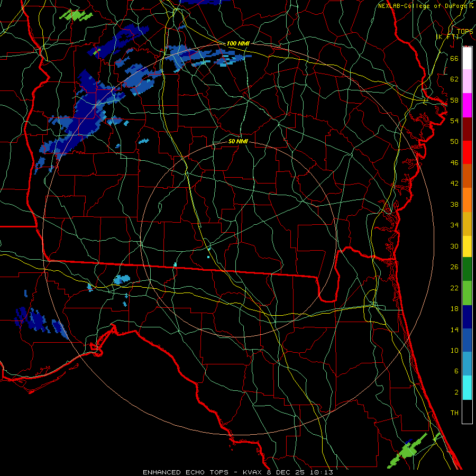Pick the gold legend swatch
The width and height of the screenshot is (476, 476).
[467, 224]
